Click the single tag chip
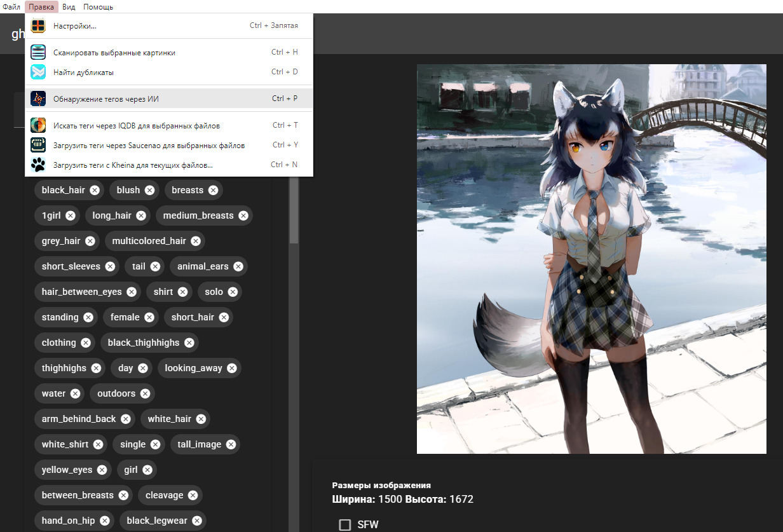 point(139,444)
